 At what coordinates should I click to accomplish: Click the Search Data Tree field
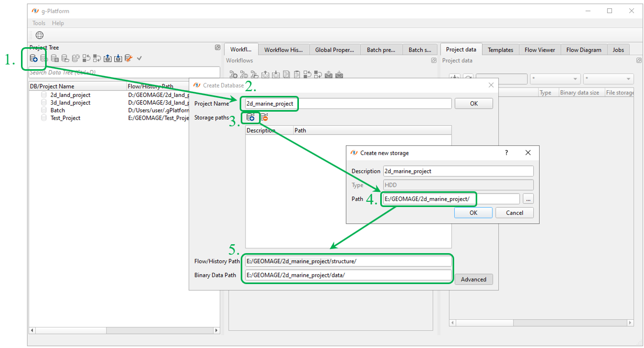click(x=124, y=72)
